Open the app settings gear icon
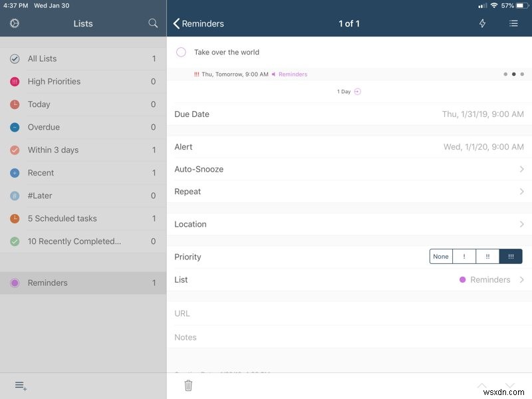 pos(13,23)
